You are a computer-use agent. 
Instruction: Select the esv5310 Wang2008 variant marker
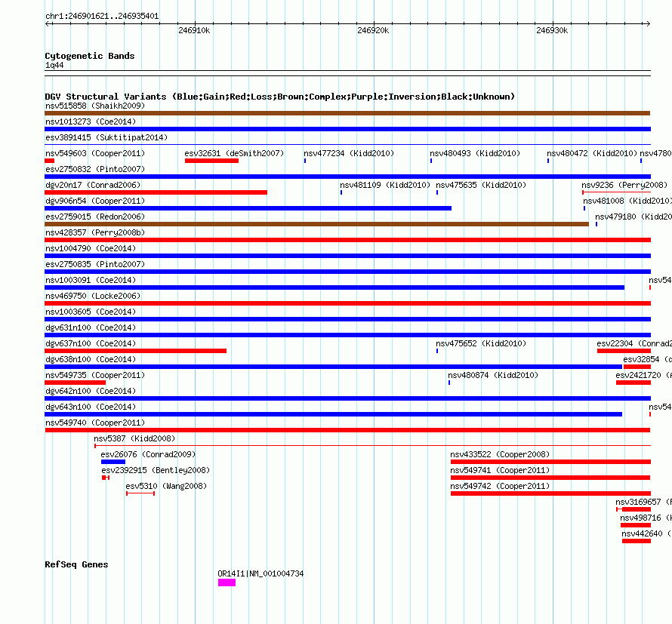coord(140,493)
